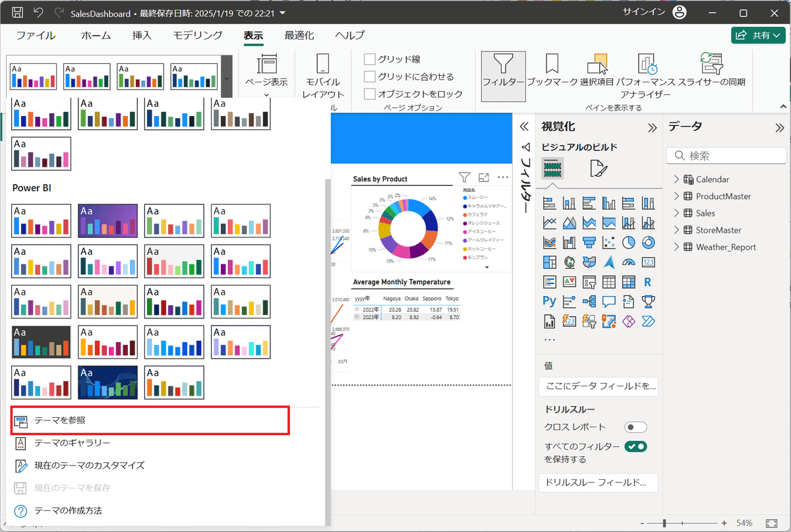Select the pie chart visual icon
Viewport: 791px width, 532px height.
pos(628,243)
